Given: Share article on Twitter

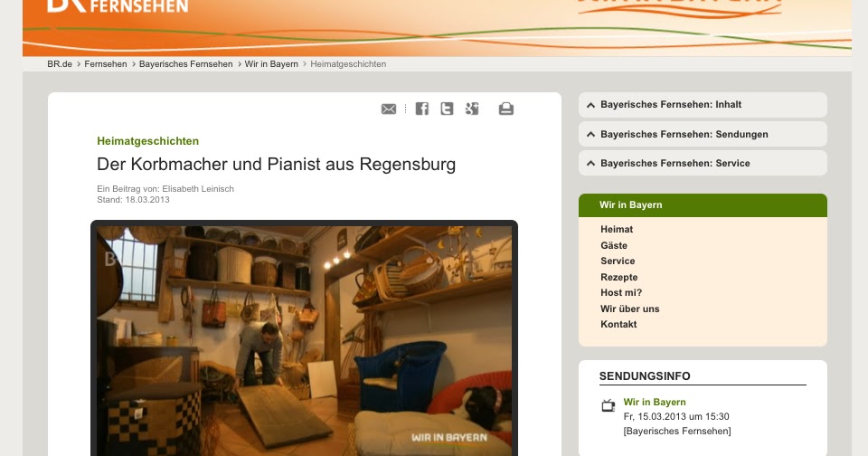Looking at the screenshot, I should 447,109.
